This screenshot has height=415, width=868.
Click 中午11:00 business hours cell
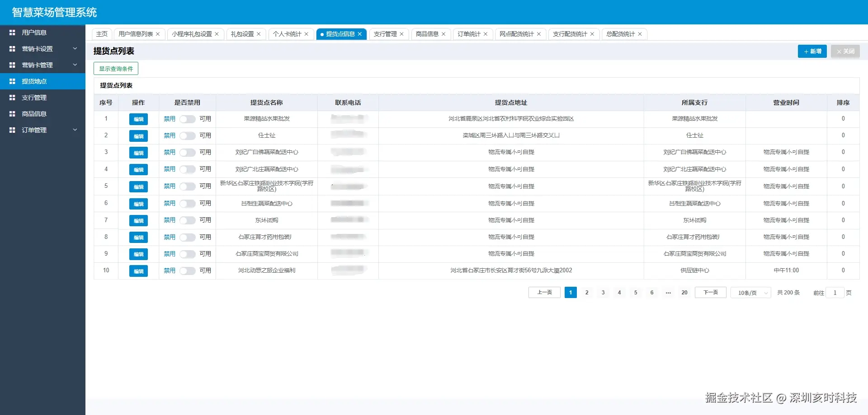pos(786,270)
